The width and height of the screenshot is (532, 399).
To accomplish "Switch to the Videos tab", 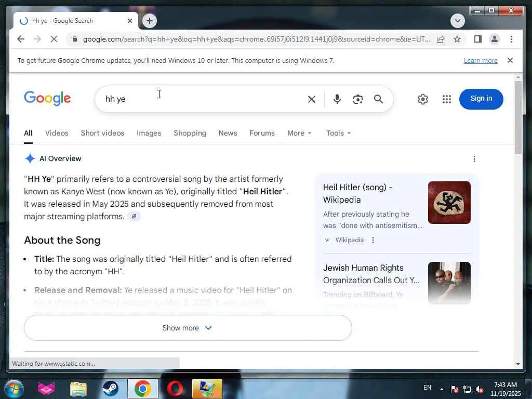I will (57, 134).
